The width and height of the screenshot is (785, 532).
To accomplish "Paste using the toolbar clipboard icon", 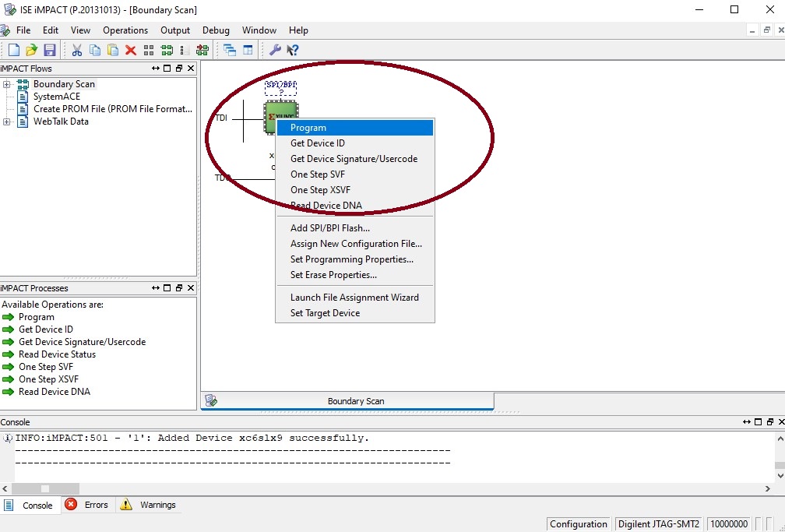I will click(113, 50).
